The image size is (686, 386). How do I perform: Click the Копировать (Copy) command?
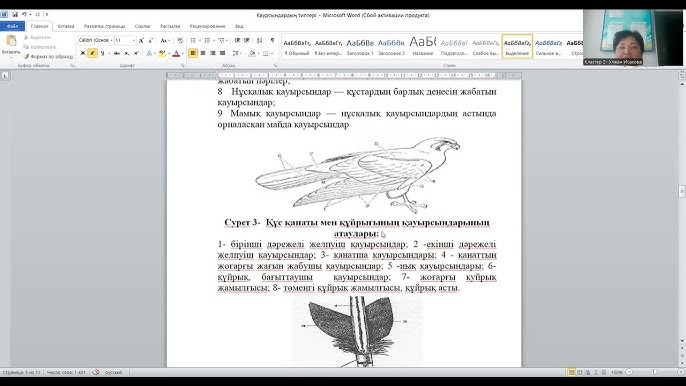[x=40, y=47]
